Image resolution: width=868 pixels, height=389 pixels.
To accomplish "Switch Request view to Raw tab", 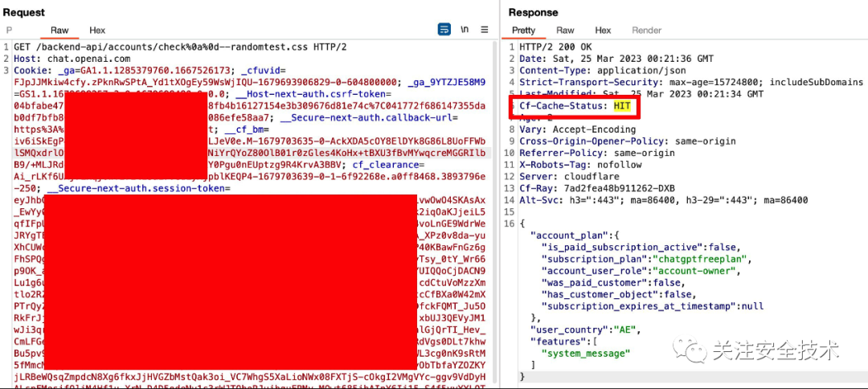I will click(59, 30).
